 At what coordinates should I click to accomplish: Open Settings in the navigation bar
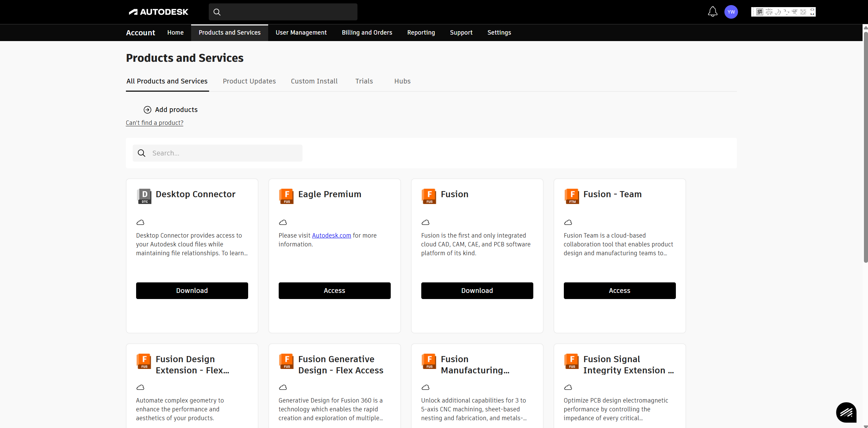coord(499,33)
